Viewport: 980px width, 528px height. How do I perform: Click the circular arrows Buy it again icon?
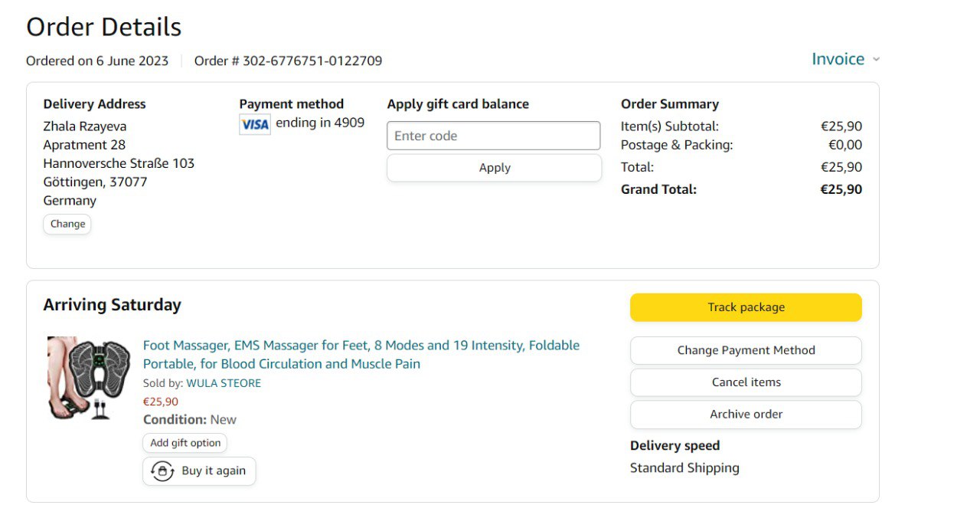tap(162, 471)
